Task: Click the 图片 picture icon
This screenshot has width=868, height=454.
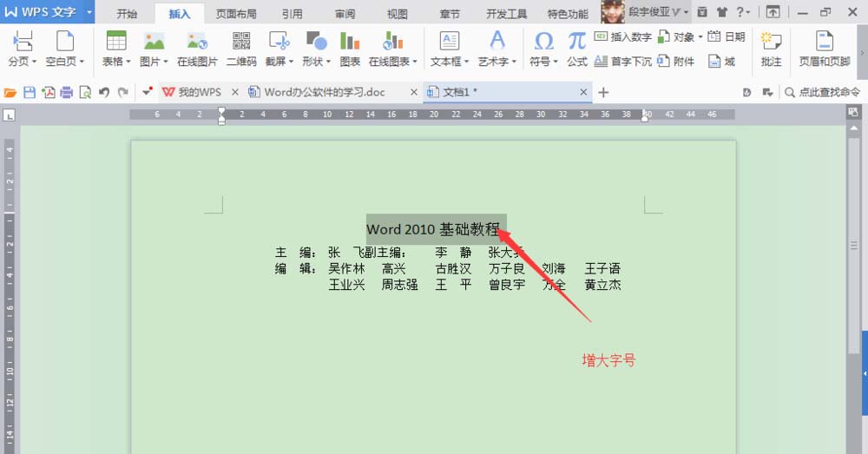Action: (x=154, y=42)
